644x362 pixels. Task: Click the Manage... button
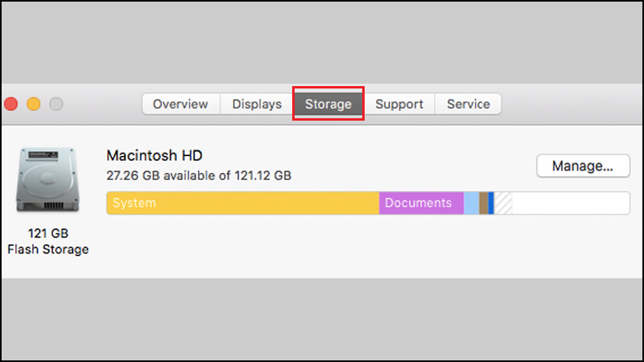click(583, 167)
